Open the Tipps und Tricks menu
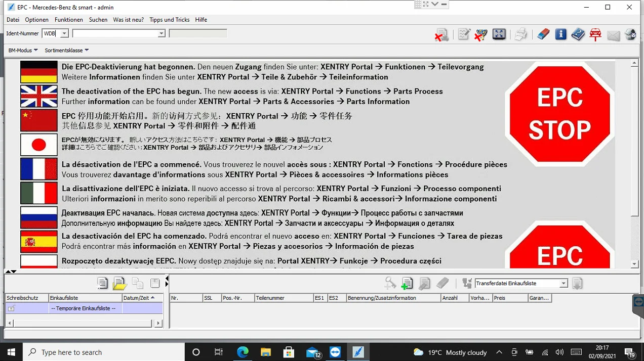Screen dimensions: 644x361 point(170,20)
